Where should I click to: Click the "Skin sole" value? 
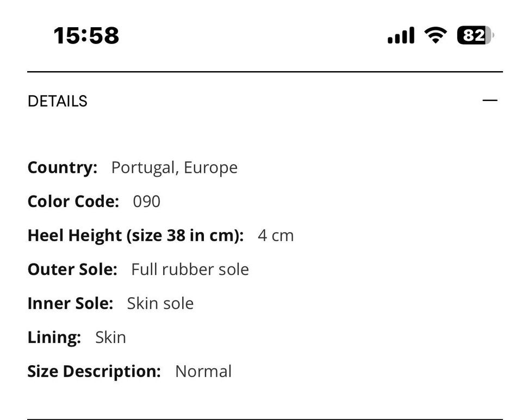[x=160, y=303]
